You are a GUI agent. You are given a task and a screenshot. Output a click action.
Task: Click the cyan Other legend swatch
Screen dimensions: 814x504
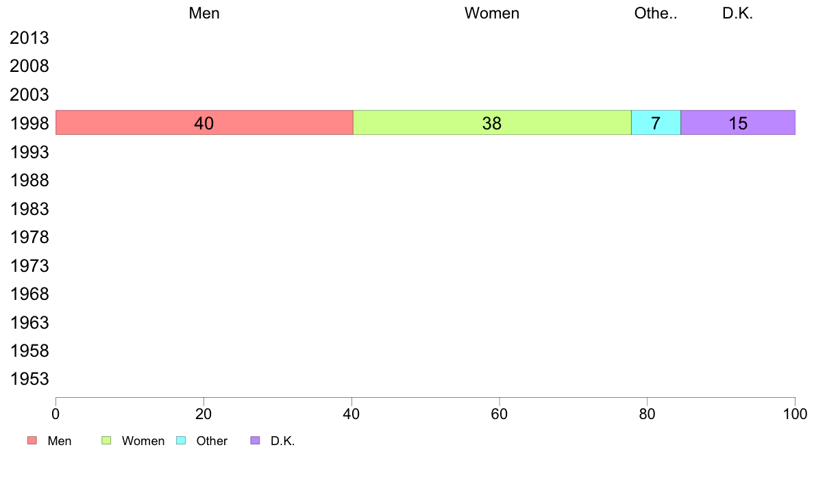[181, 441]
